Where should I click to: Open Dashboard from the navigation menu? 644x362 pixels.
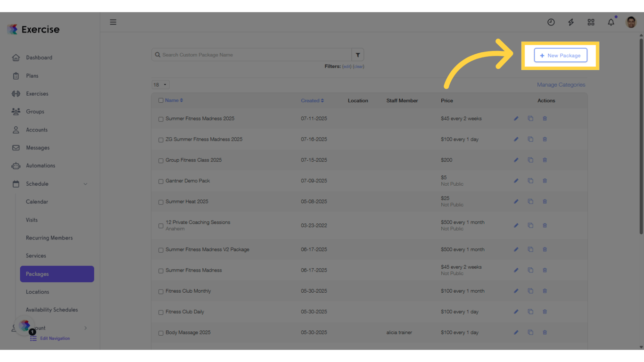pos(39,58)
